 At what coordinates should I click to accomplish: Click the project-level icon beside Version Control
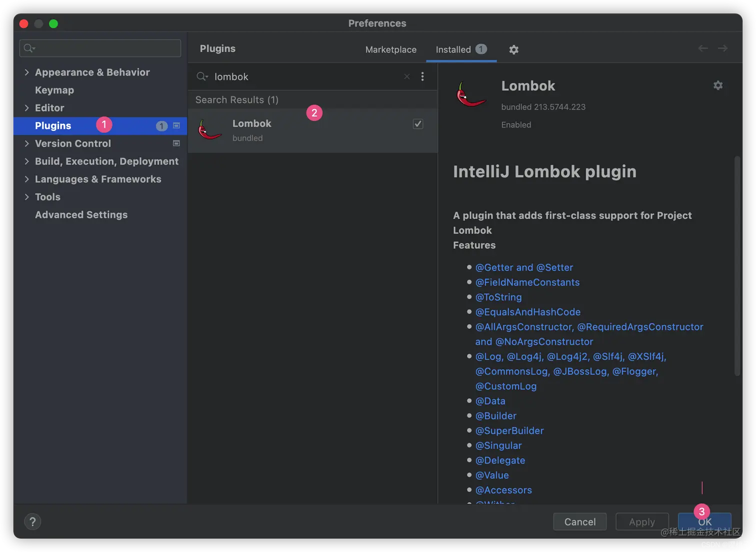(176, 143)
